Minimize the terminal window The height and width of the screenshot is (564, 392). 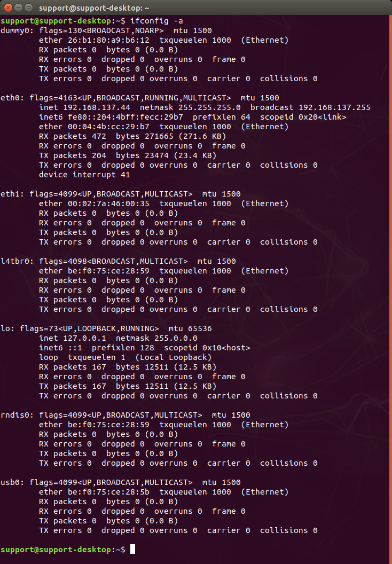pyautogui.click(x=18, y=8)
